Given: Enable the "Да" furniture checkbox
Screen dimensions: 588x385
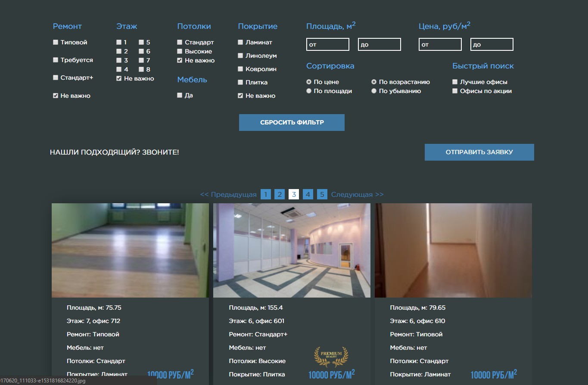Looking at the screenshot, I should pos(179,95).
